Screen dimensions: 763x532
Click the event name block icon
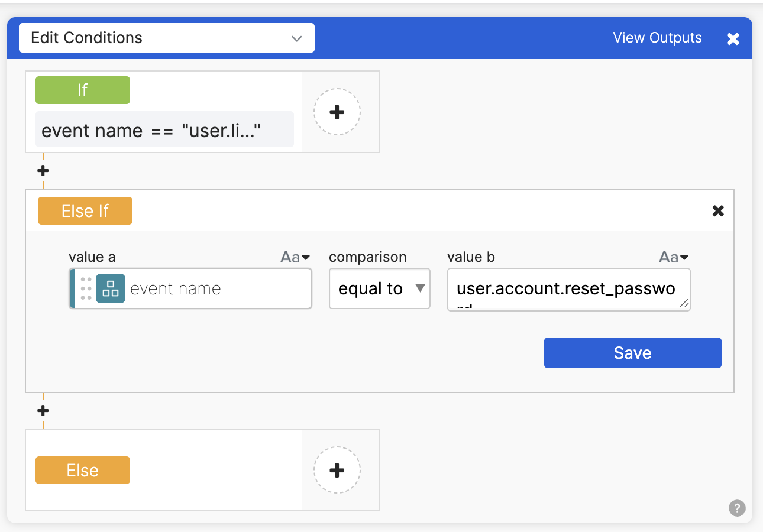(111, 288)
